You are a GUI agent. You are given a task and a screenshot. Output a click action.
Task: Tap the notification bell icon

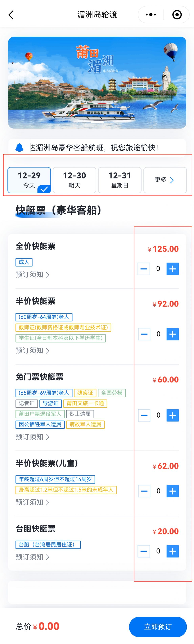point(19,148)
